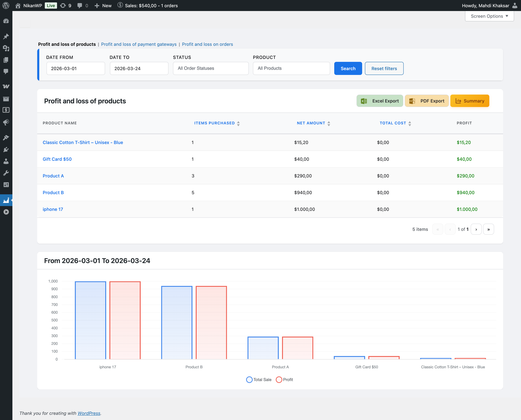The width and height of the screenshot is (521, 420).
Task: Click inside the Date From field
Action: 75,68
